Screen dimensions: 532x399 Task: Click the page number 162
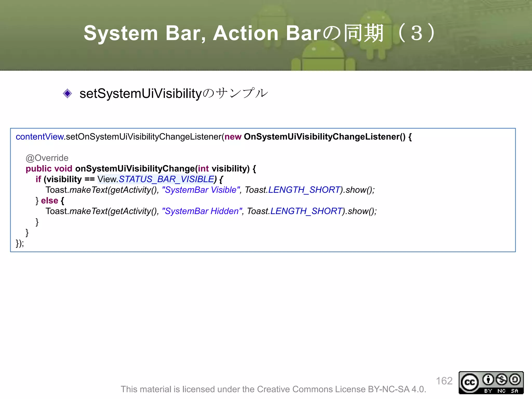point(444,381)
